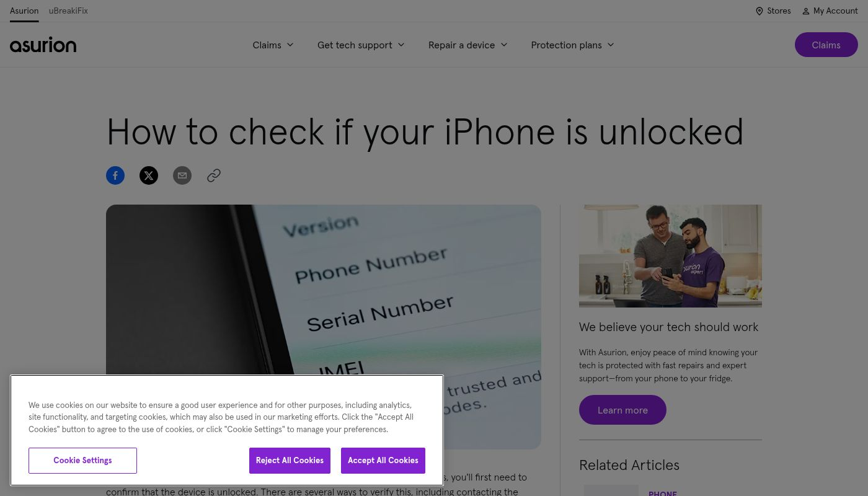Viewport: 868px width, 496px height.
Task: Click the Stores location pin icon
Action: [x=759, y=11]
